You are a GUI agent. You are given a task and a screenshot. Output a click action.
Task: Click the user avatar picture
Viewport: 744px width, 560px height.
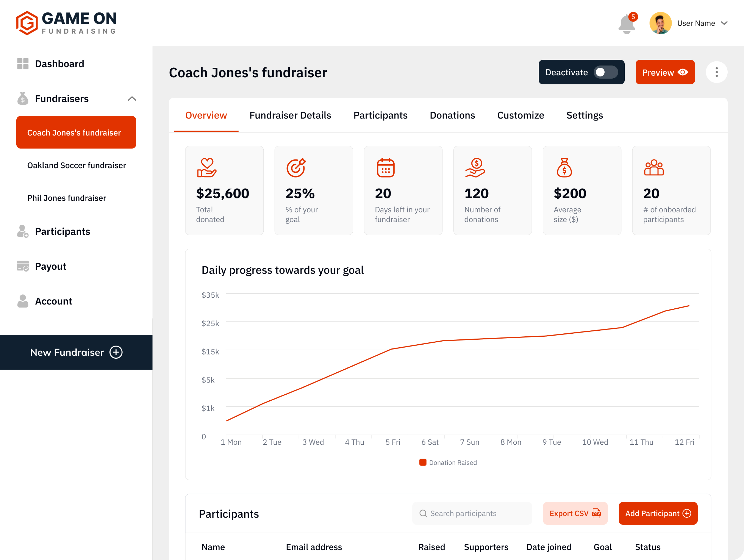click(660, 23)
